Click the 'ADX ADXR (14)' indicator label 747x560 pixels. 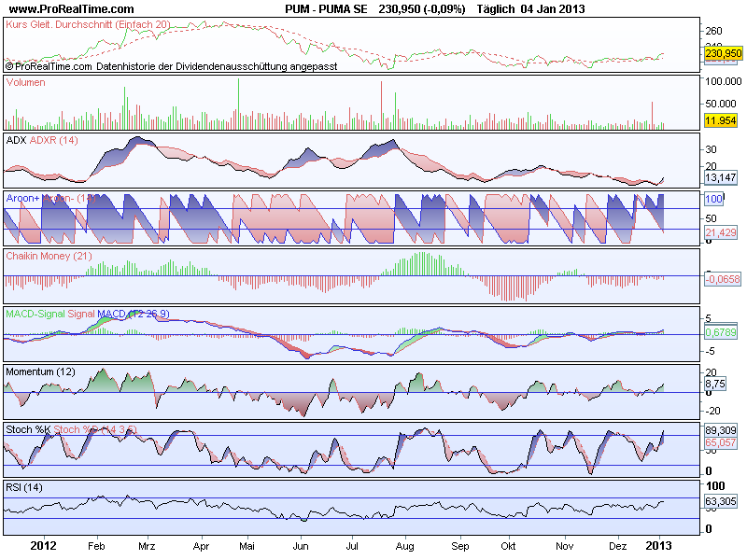point(41,140)
